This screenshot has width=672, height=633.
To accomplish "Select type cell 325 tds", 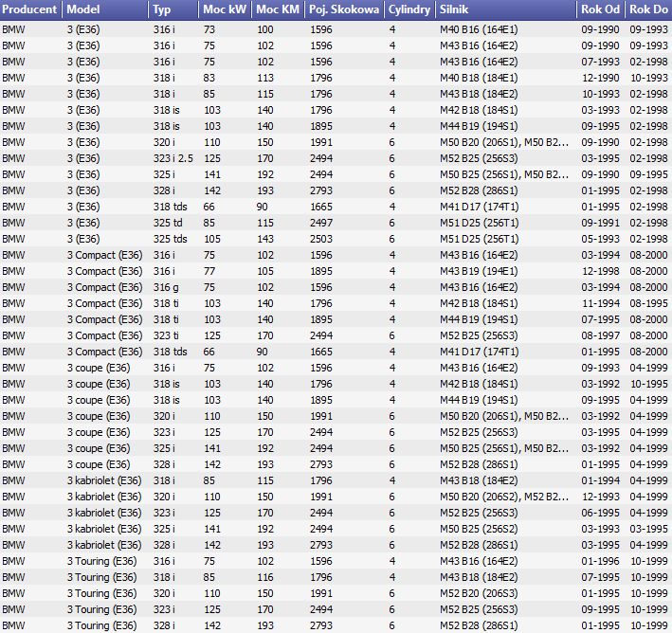I will coord(171,239).
